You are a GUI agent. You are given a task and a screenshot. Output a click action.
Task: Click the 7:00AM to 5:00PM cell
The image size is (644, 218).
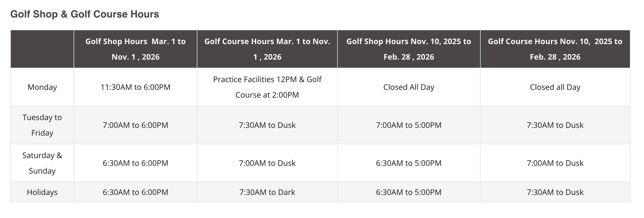coord(409,125)
